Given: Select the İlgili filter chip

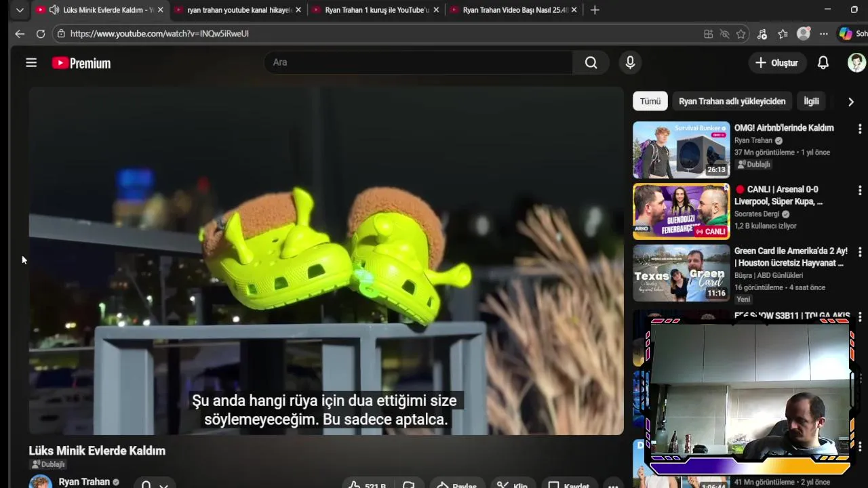Looking at the screenshot, I should tap(811, 101).
